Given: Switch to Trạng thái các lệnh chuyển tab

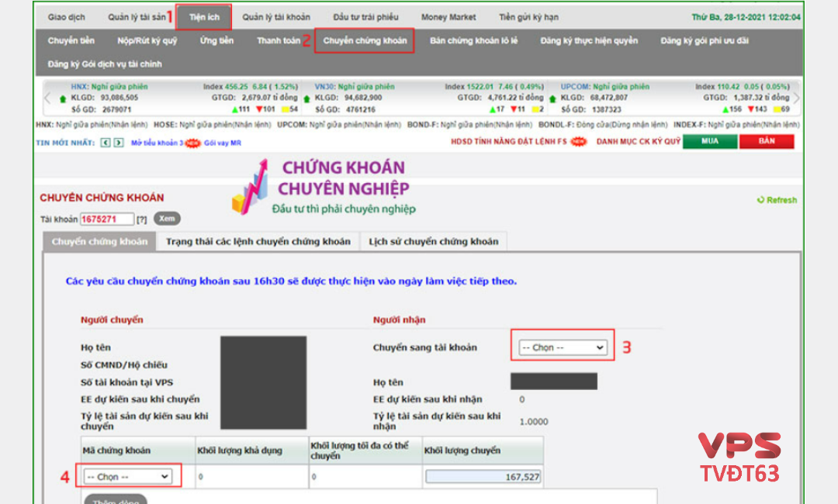Looking at the screenshot, I should (x=258, y=241).
